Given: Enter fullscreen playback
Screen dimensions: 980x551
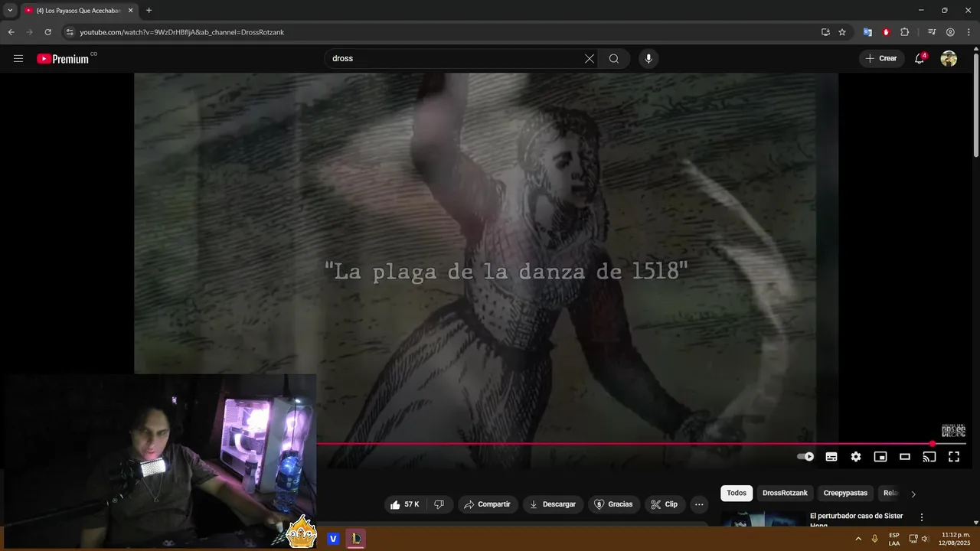Looking at the screenshot, I should click(x=954, y=457).
